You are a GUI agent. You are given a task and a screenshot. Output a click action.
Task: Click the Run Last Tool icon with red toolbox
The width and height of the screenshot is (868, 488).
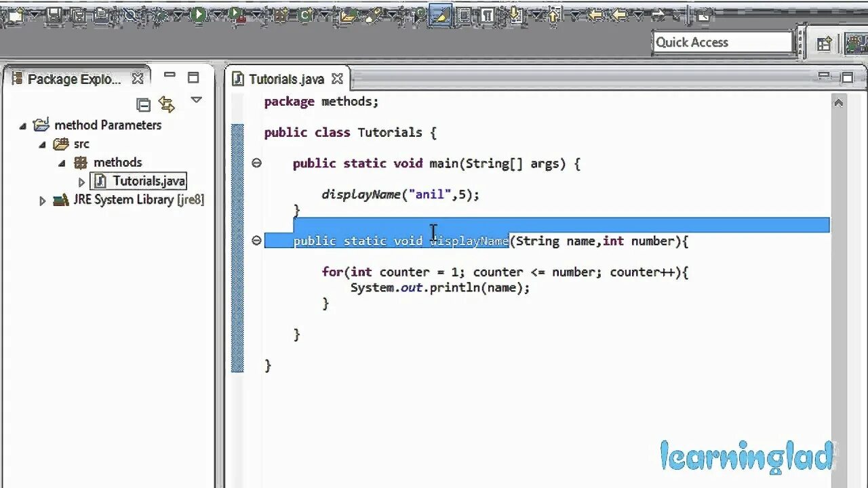tap(236, 15)
